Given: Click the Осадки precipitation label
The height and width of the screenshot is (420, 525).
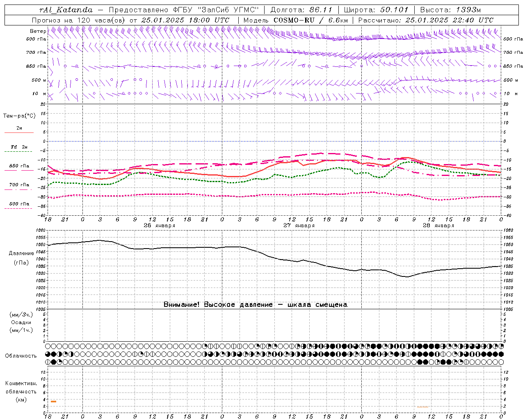Looking at the screenshot, I should pos(21,323).
